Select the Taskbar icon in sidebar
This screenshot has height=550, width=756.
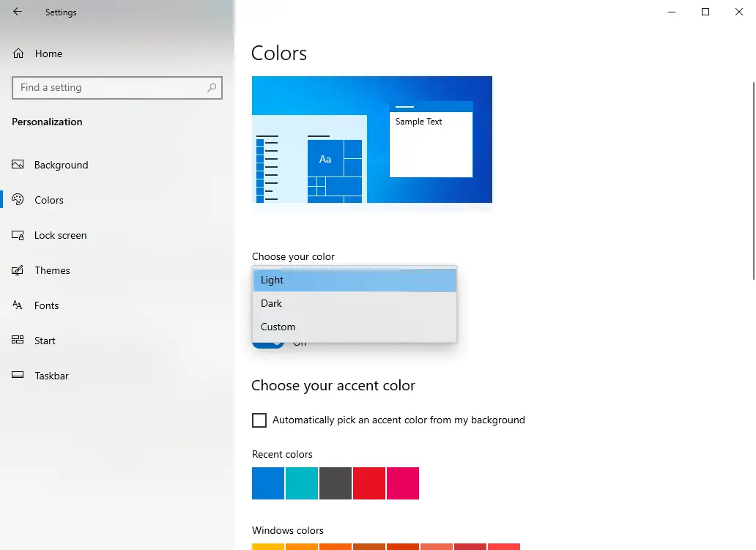[x=18, y=375]
